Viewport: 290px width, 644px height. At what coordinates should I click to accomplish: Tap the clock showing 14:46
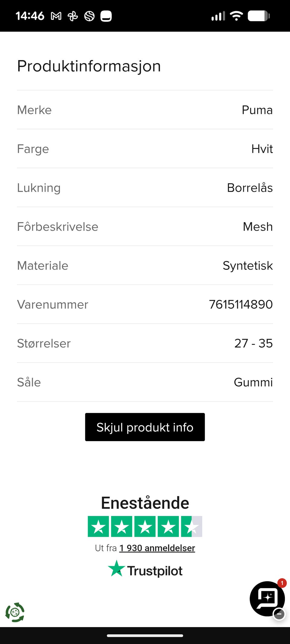pyautogui.click(x=30, y=16)
